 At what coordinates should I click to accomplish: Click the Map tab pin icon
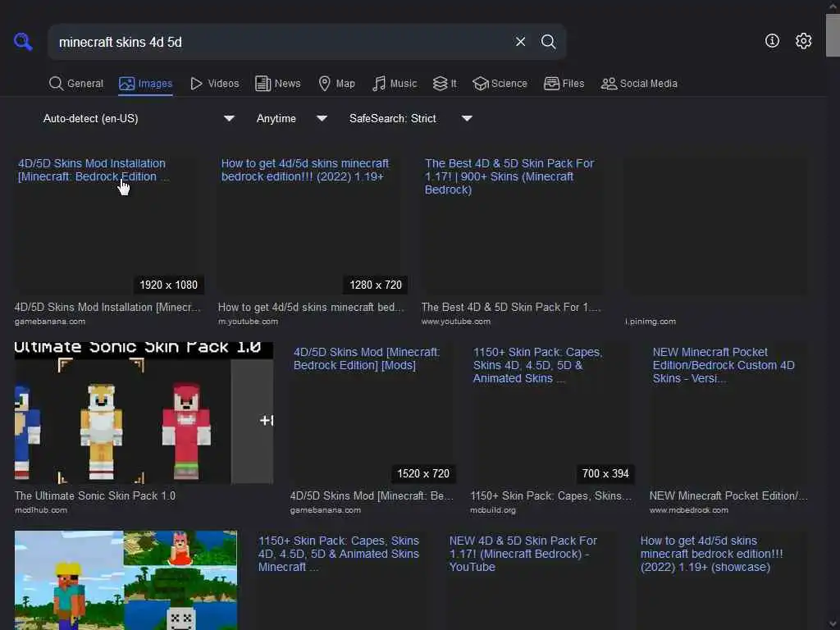click(324, 84)
